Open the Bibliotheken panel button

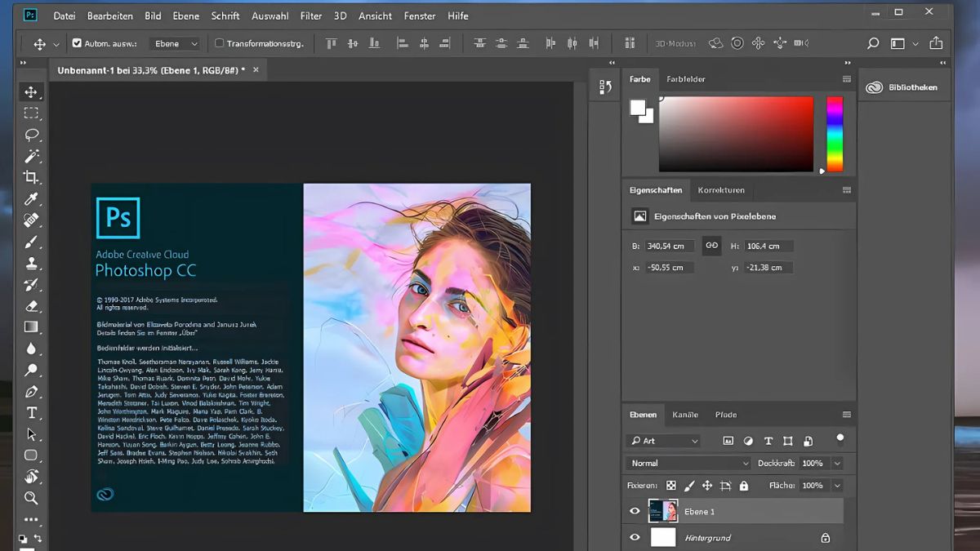(x=902, y=87)
